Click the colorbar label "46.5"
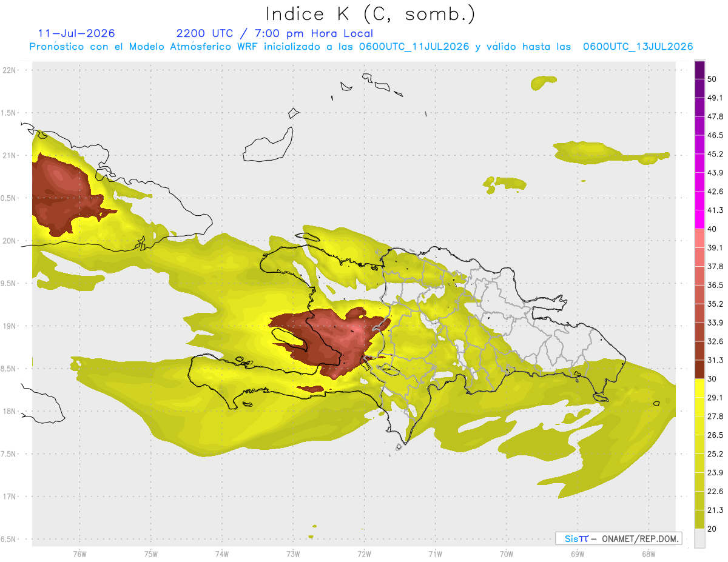 715,136
